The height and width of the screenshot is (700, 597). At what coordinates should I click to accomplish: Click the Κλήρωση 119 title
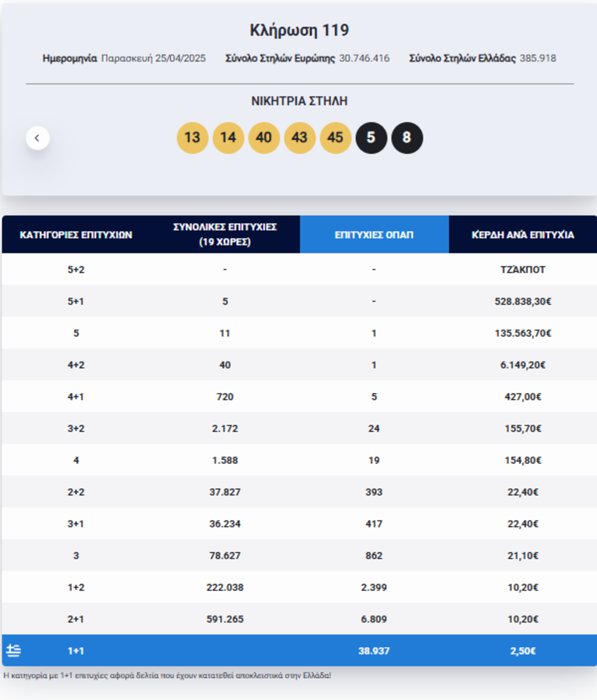click(x=299, y=30)
